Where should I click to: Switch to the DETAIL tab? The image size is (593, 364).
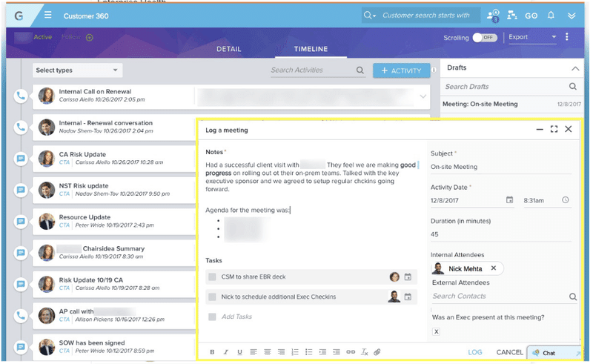point(229,49)
